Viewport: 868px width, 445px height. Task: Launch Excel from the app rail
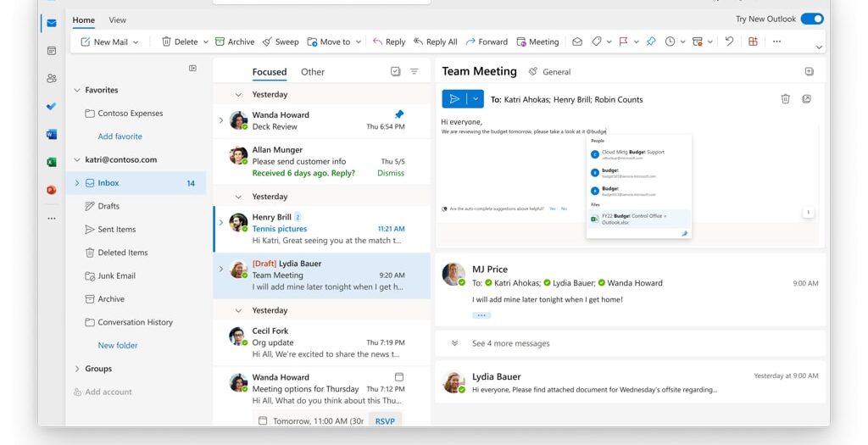[x=52, y=162]
